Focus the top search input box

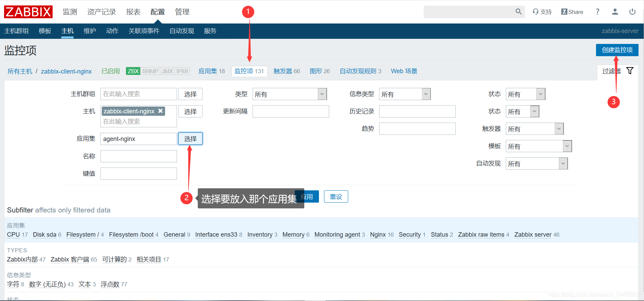(469, 12)
